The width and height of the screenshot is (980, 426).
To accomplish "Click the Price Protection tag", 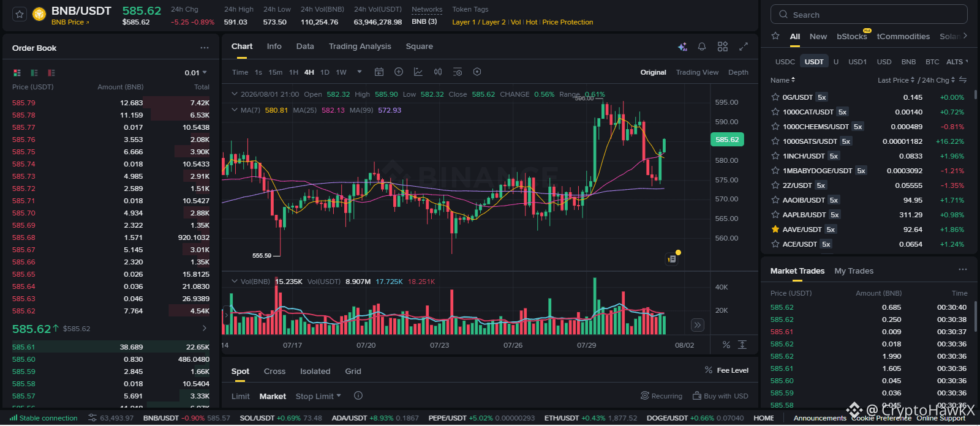I will (568, 22).
